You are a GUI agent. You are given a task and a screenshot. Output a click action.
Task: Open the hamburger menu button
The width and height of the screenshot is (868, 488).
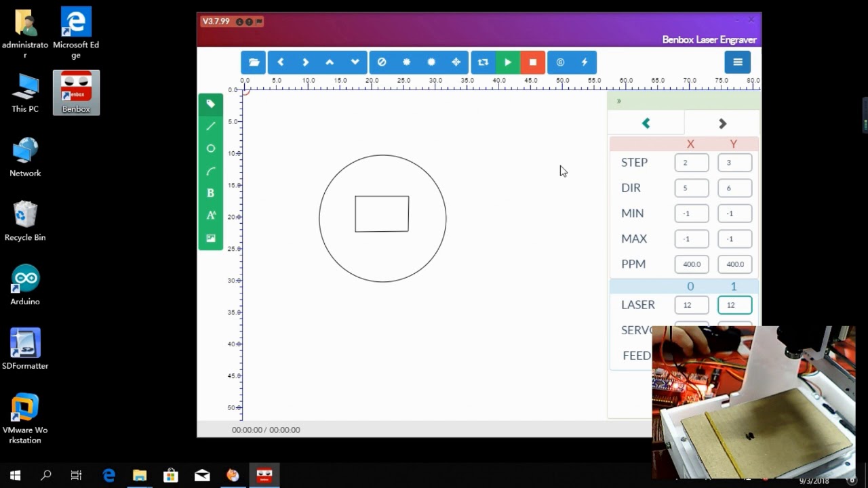(x=738, y=62)
